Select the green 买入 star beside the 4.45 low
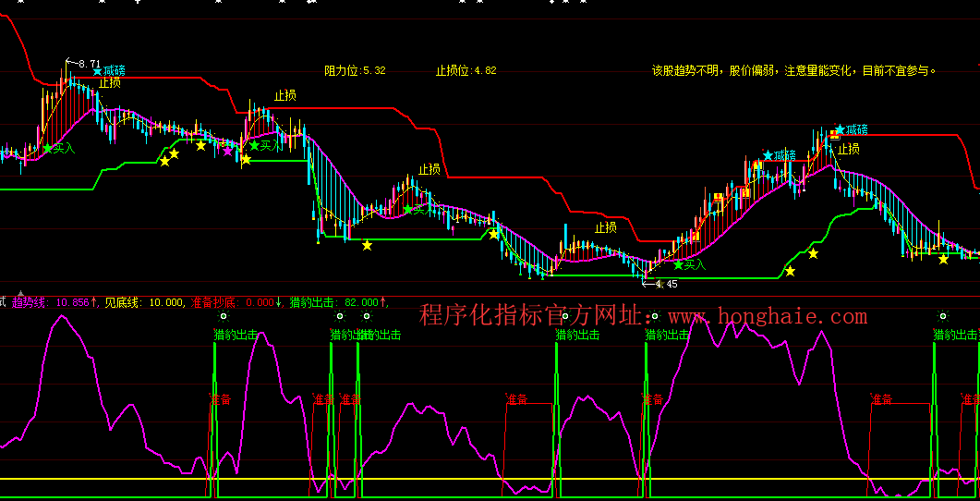 678,264
